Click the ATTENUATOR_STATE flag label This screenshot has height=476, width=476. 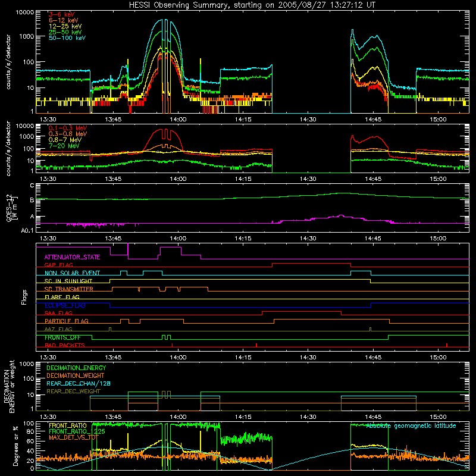pyautogui.click(x=72, y=257)
